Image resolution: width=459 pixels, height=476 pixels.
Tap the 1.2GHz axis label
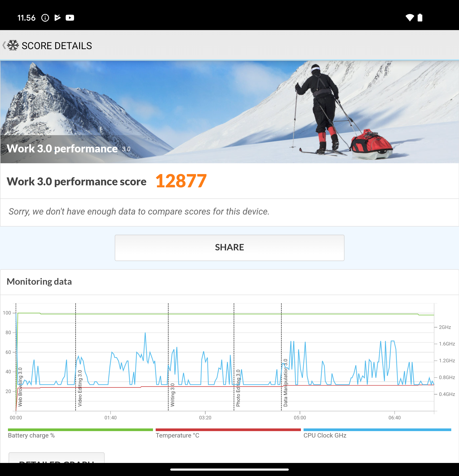(447, 361)
